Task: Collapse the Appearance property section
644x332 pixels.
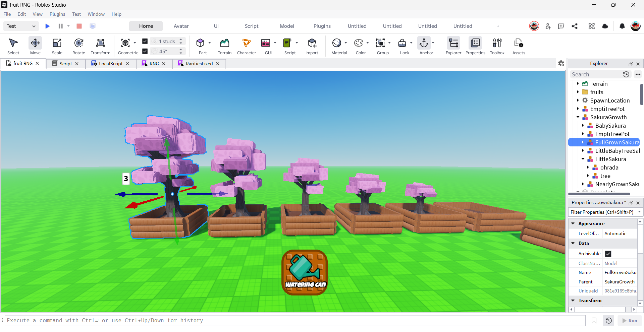Action: (573, 223)
